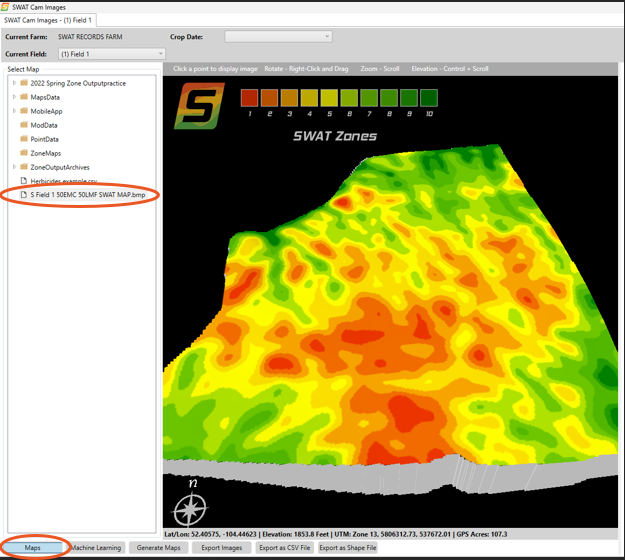Select zone 2 orange-red legend swatch
The image size is (625, 560).
[269, 98]
